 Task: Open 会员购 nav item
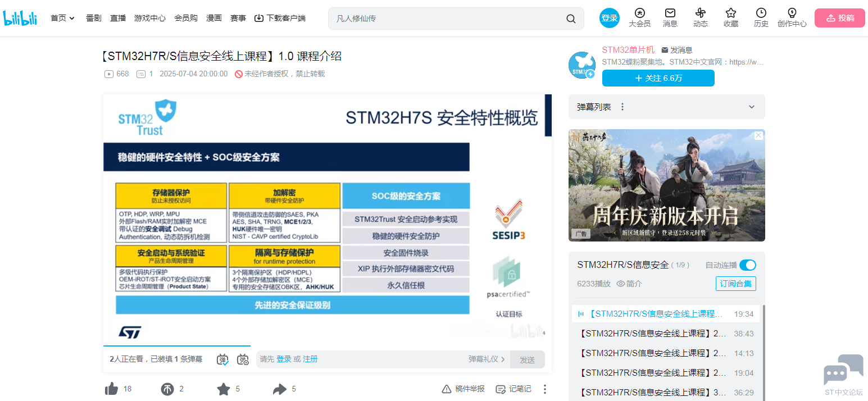point(186,18)
